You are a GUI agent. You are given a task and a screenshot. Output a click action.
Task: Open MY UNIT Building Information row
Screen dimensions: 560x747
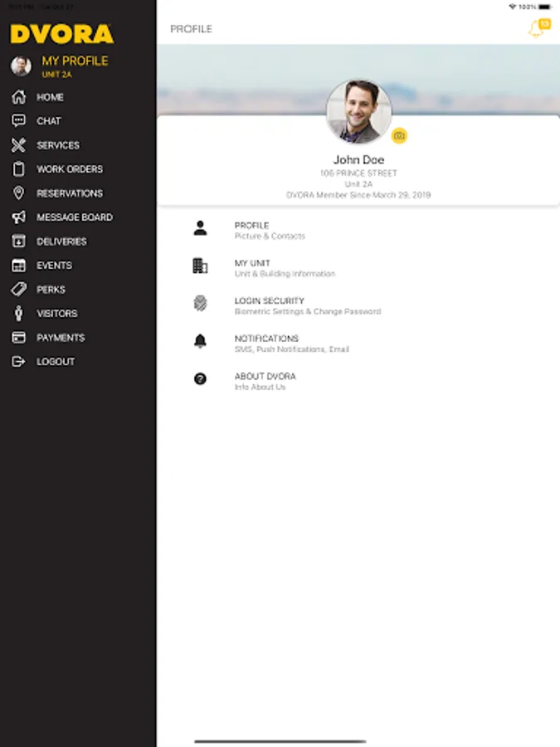[358, 268]
